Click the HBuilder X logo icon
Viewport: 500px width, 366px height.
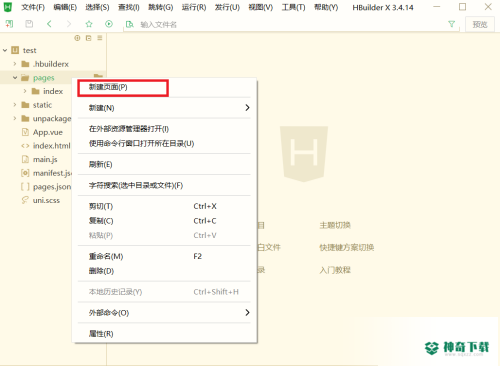coord(7,7)
